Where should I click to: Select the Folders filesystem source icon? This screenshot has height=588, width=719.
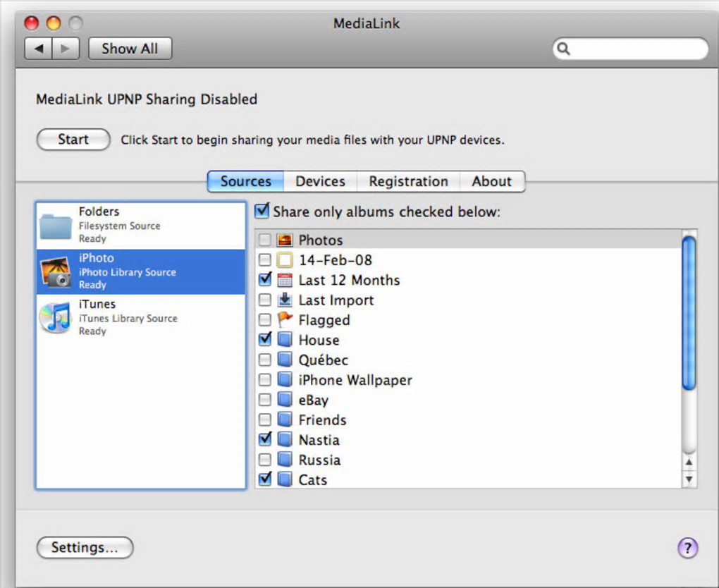pyautogui.click(x=56, y=226)
